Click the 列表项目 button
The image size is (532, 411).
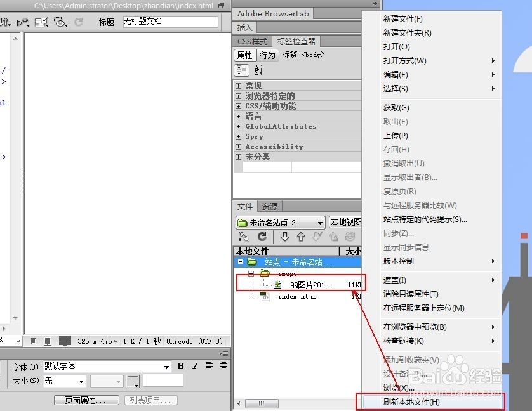pos(150,400)
